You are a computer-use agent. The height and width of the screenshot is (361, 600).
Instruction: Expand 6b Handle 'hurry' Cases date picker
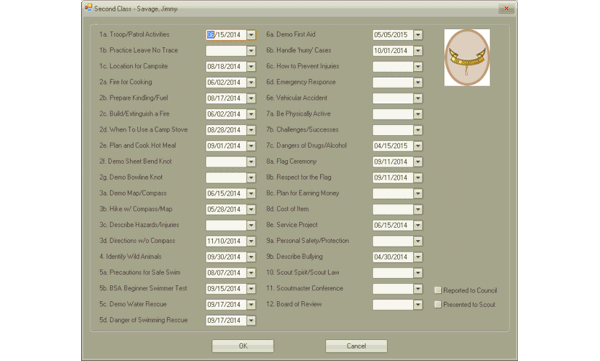coord(418,51)
